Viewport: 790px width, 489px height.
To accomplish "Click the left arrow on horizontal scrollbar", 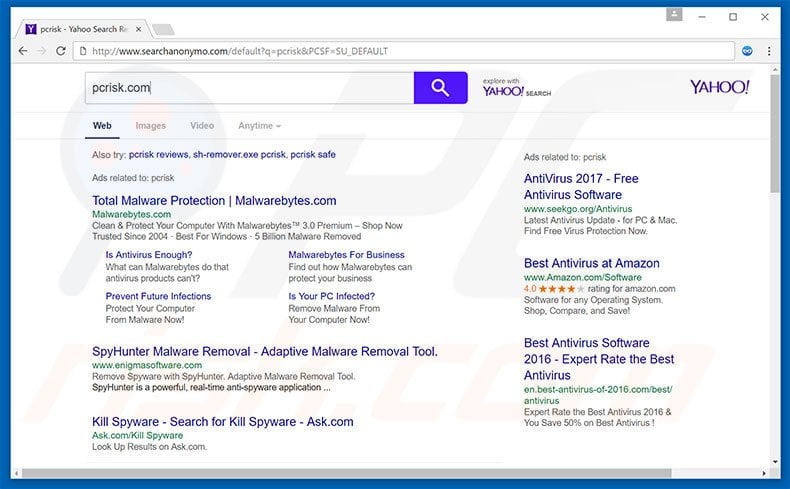I will (x=17, y=473).
